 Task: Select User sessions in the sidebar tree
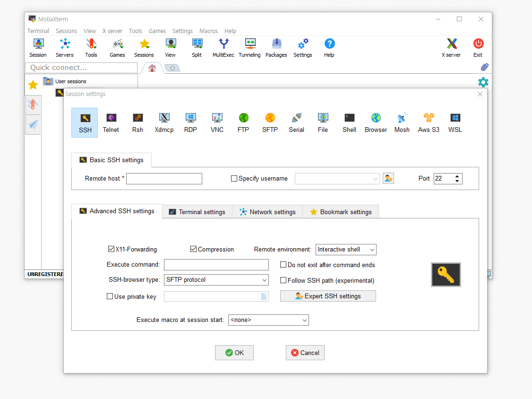70,81
